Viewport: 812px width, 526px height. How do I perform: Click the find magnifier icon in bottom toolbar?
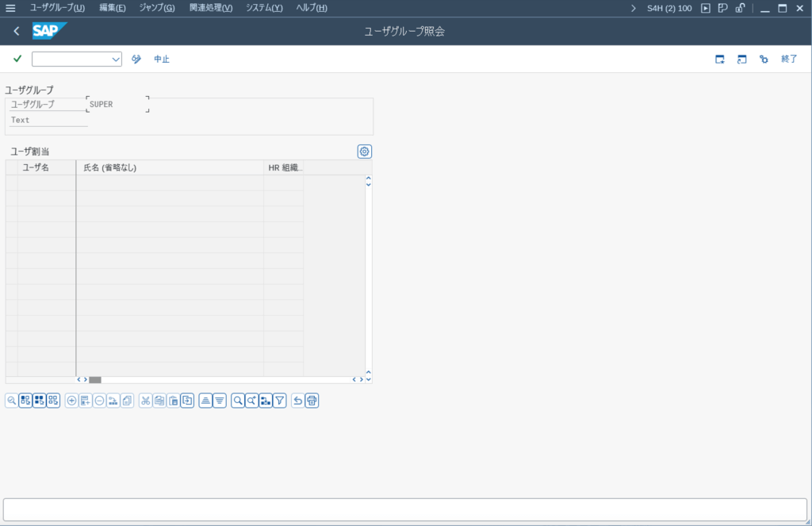coord(238,401)
